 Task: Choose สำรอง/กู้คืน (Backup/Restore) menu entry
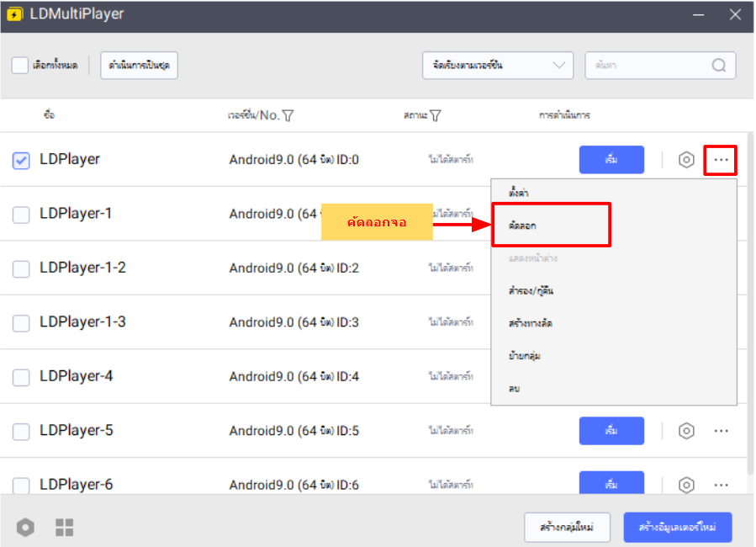coord(531,290)
